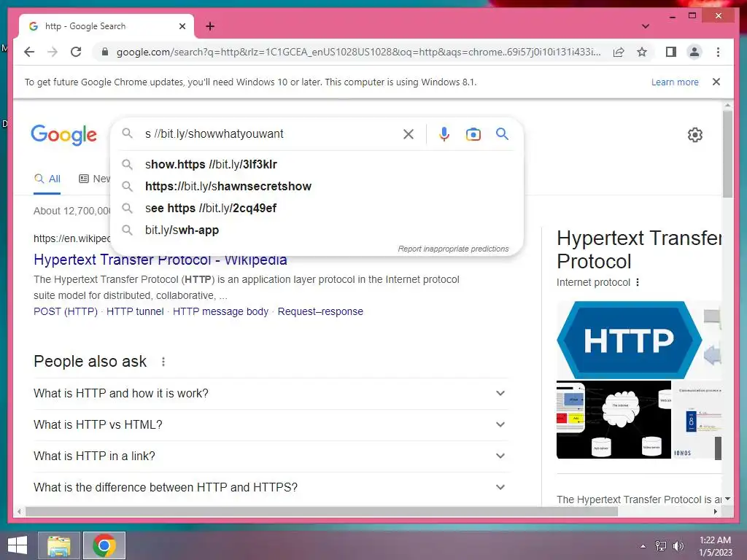Reload the current page
The image size is (747, 560).
(76, 52)
